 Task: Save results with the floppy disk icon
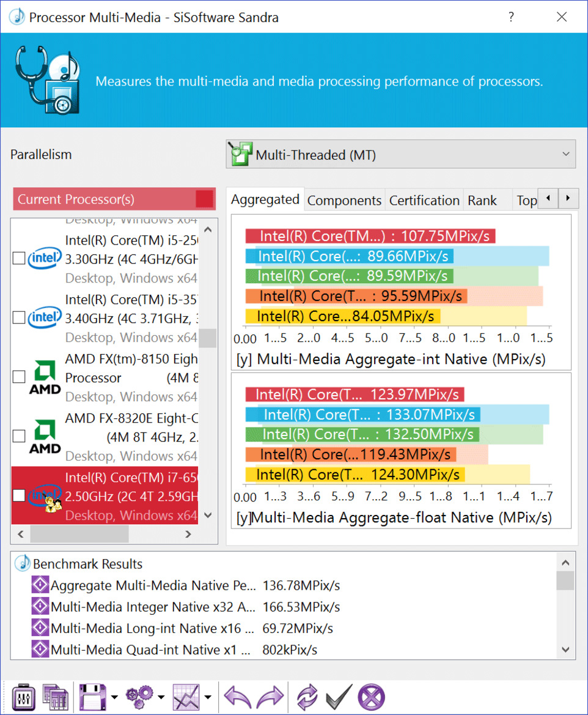(93, 697)
